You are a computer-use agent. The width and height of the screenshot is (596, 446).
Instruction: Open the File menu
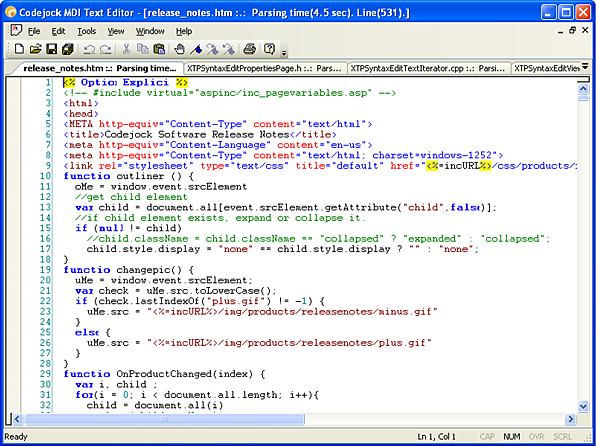pyautogui.click(x=34, y=31)
